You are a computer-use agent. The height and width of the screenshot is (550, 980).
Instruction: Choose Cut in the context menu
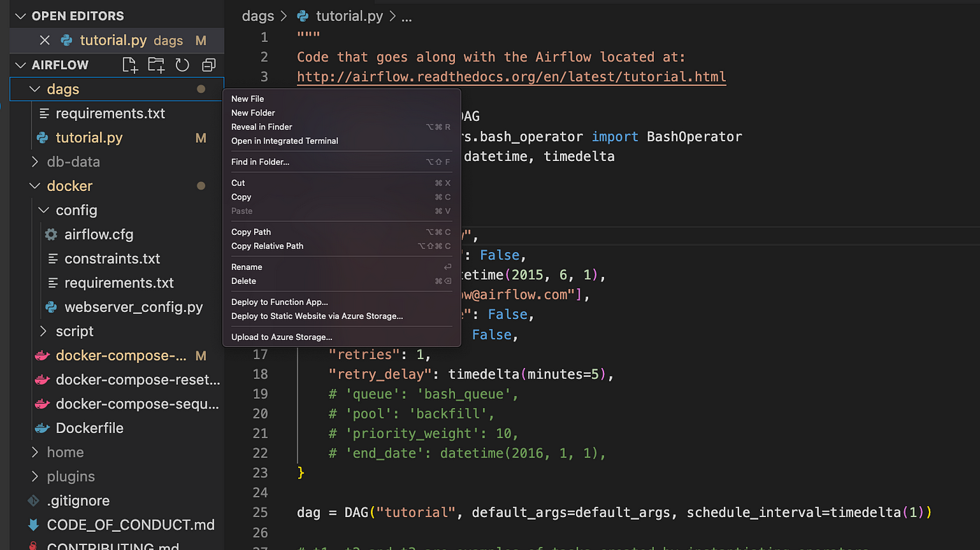tap(342, 183)
